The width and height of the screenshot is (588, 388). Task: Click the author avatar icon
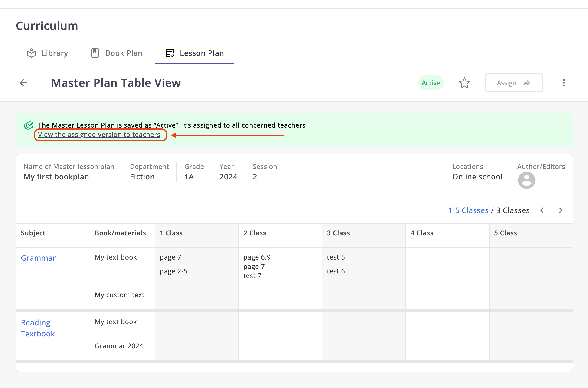[526, 180]
